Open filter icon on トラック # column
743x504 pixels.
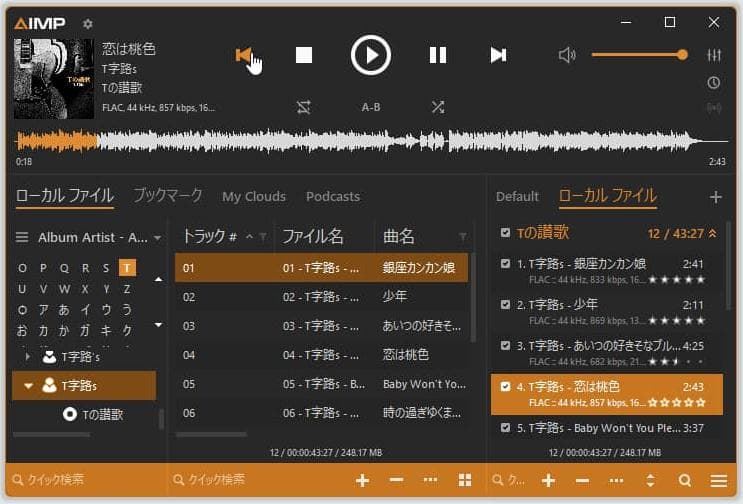[x=263, y=237]
